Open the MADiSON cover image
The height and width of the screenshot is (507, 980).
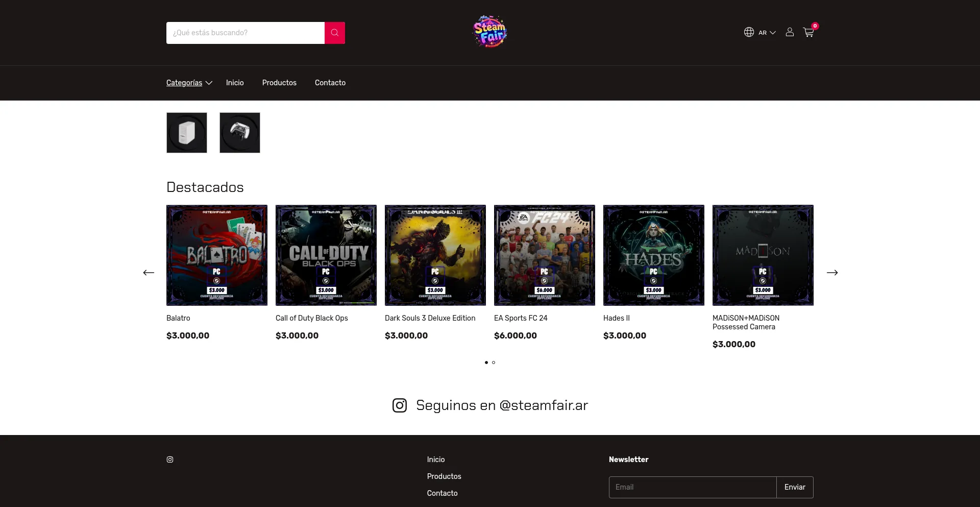(x=763, y=255)
